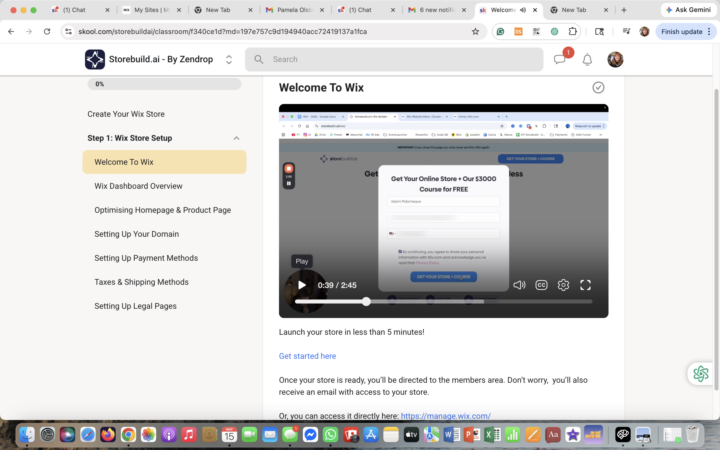Mute the Welcome tab audio indicator
This screenshot has height=450, width=720.
(523, 10)
